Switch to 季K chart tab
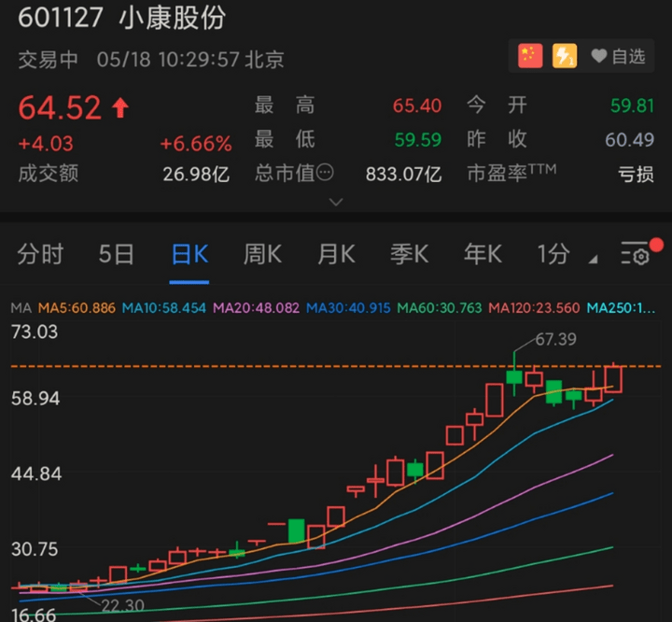Viewport: 672px width, 622px height. tap(410, 254)
